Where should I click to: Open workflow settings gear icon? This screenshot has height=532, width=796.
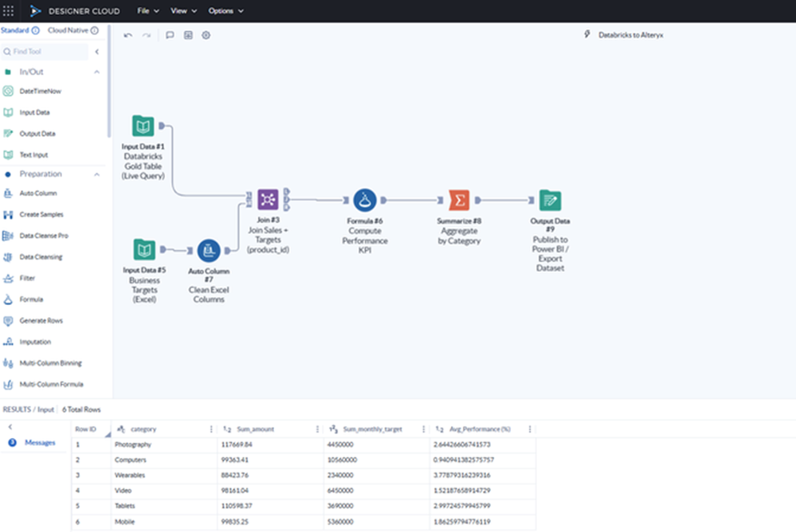[x=206, y=35]
